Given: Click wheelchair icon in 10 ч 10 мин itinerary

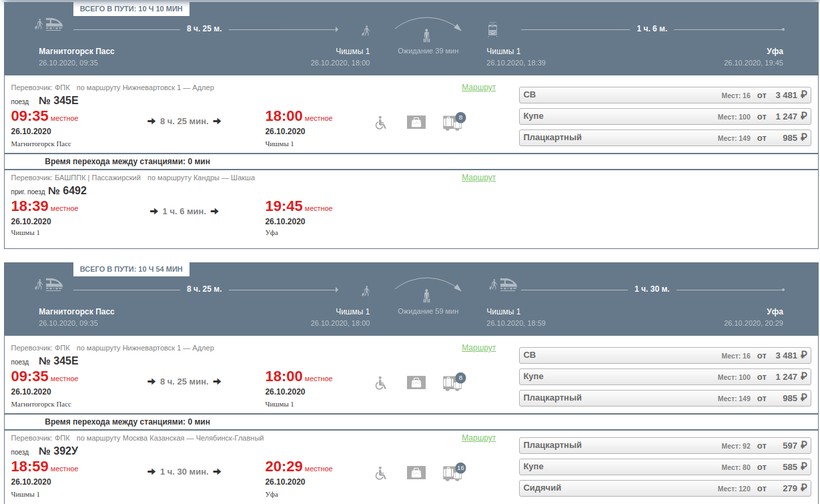Looking at the screenshot, I should pyautogui.click(x=380, y=123).
